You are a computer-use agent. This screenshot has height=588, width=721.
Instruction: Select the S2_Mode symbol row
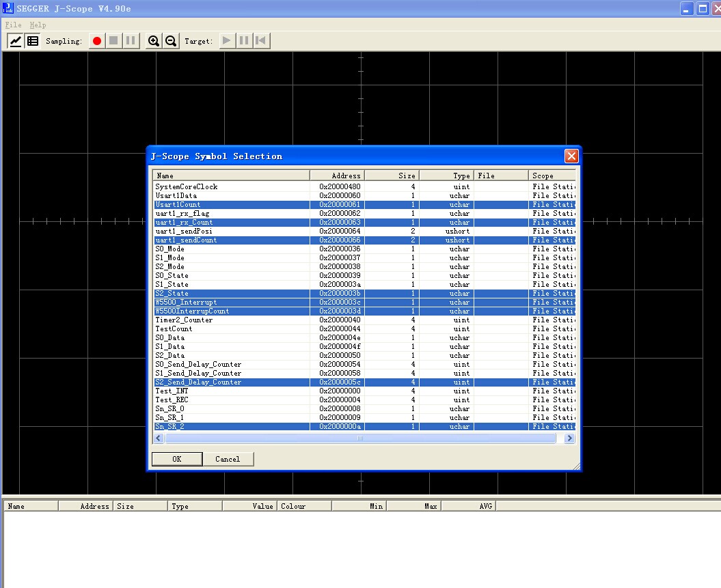tap(364, 266)
